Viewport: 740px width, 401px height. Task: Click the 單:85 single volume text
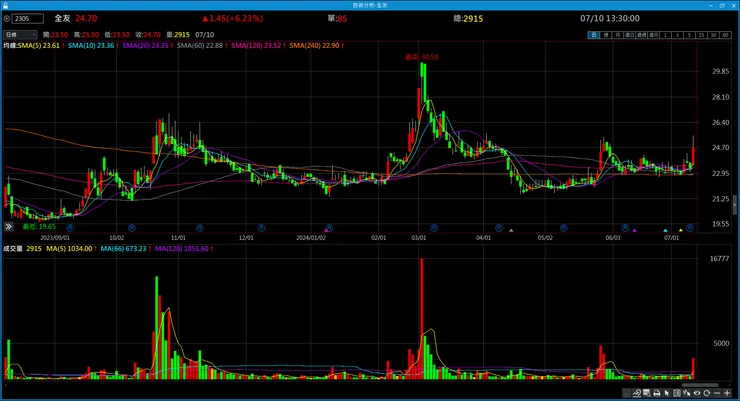(x=337, y=19)
